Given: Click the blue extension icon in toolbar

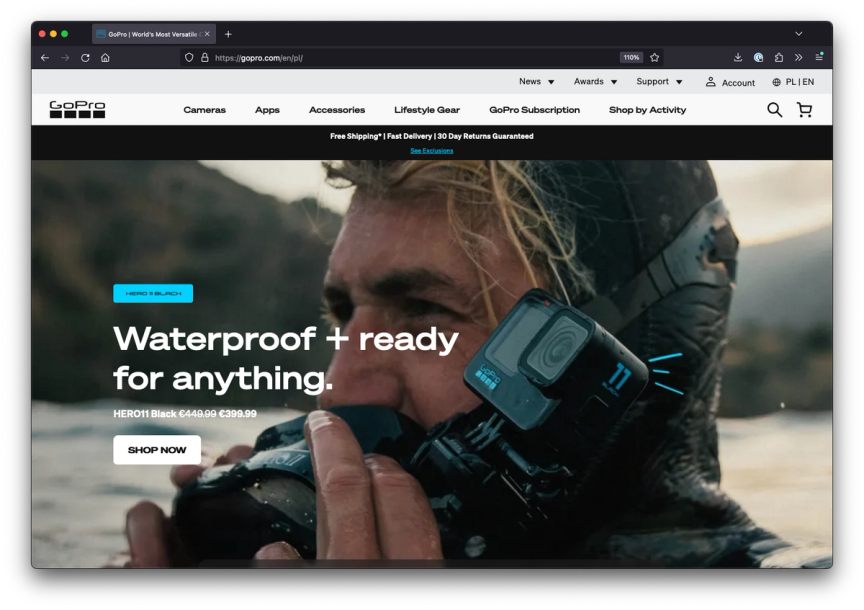Looking at the screenshot, I should tap(759, 57).
